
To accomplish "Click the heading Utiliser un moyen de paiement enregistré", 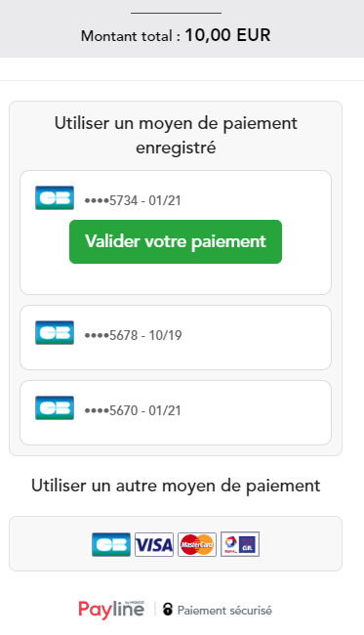I will [176, 135].
